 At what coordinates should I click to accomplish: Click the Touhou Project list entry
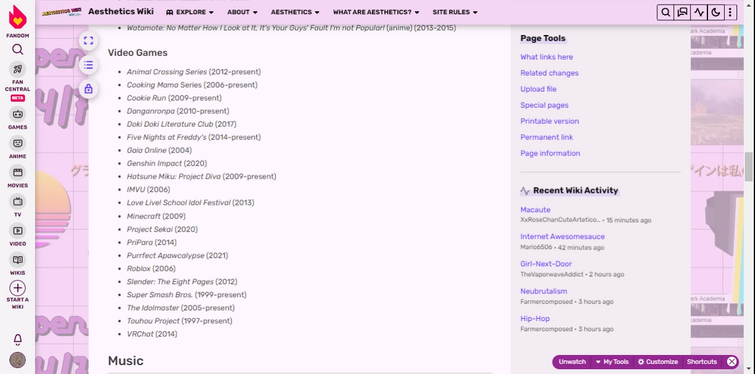pyautogui.click(x=180, y=321)
